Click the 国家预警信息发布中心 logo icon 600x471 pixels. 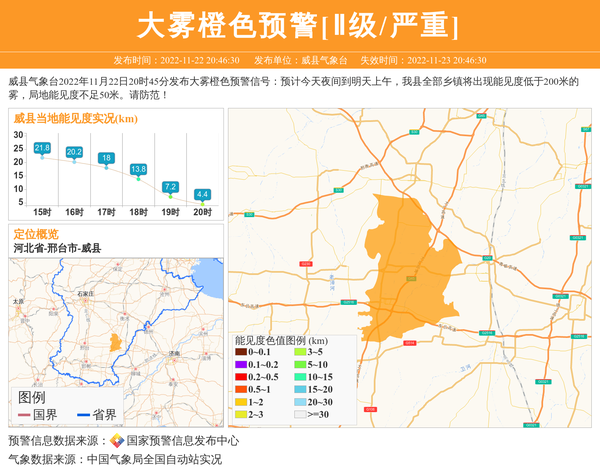117,441
